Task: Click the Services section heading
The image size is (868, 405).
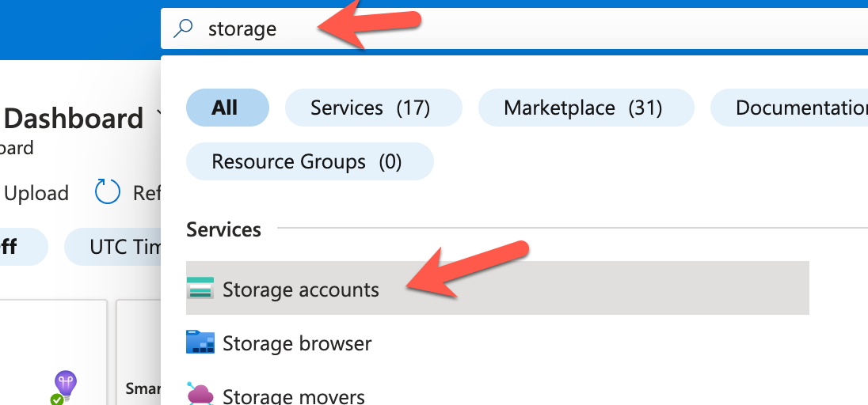Action: tap(223, 229)
